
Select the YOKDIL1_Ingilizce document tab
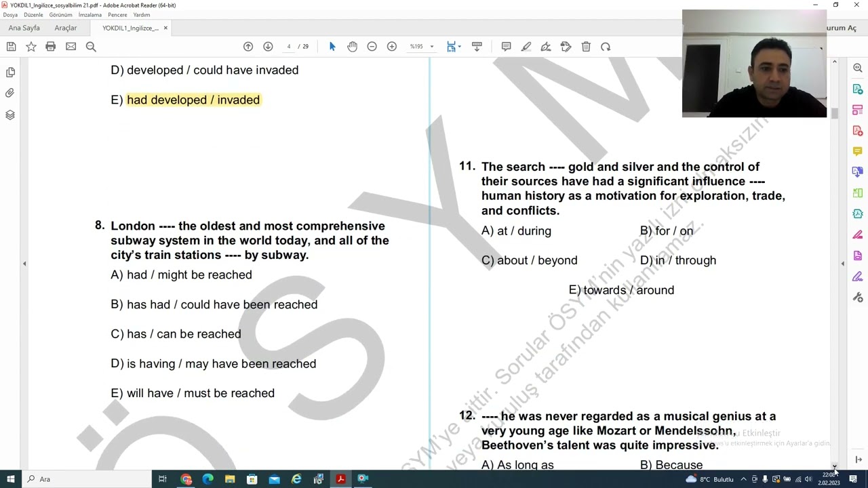coord(131,28)
